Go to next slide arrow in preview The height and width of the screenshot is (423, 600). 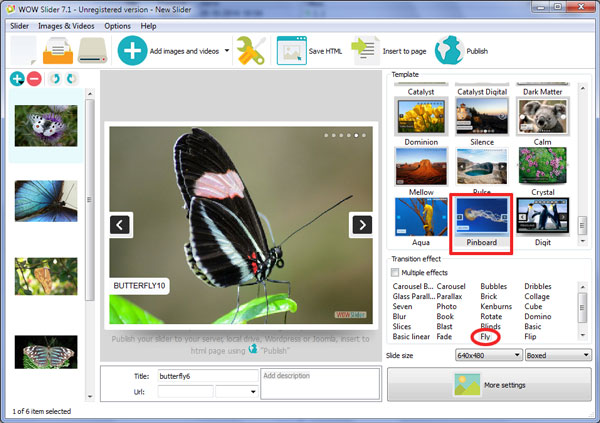tap(362, 225)
